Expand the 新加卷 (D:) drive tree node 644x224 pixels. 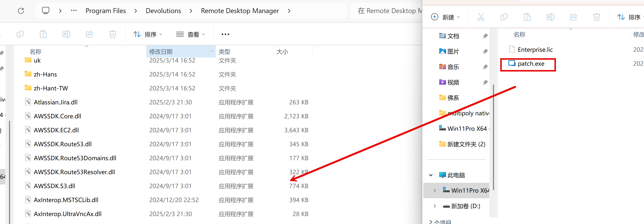[x=434, y=206]
